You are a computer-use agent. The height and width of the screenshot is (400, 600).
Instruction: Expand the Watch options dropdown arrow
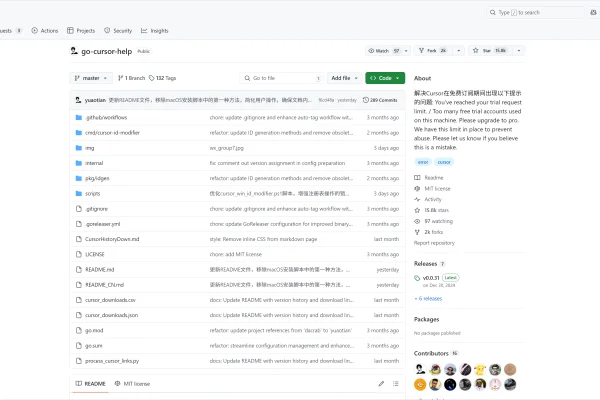(406, 51)
